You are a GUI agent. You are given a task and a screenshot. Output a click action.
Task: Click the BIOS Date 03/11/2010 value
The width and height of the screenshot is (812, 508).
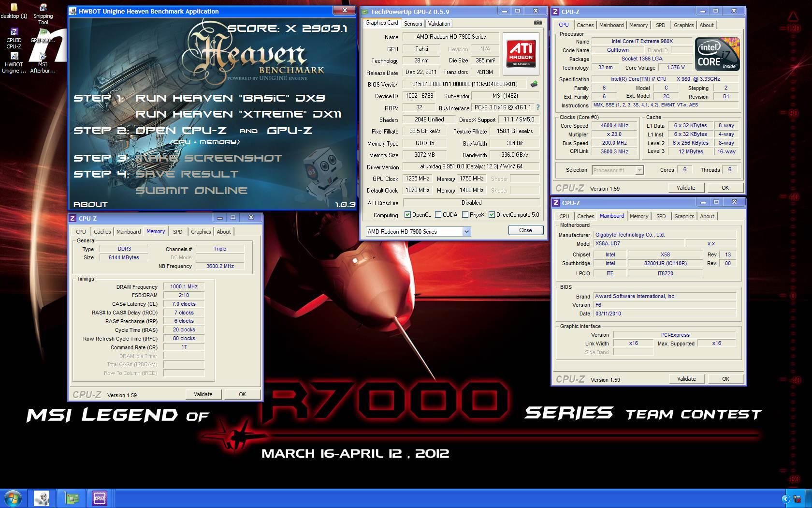coord(665,314)
